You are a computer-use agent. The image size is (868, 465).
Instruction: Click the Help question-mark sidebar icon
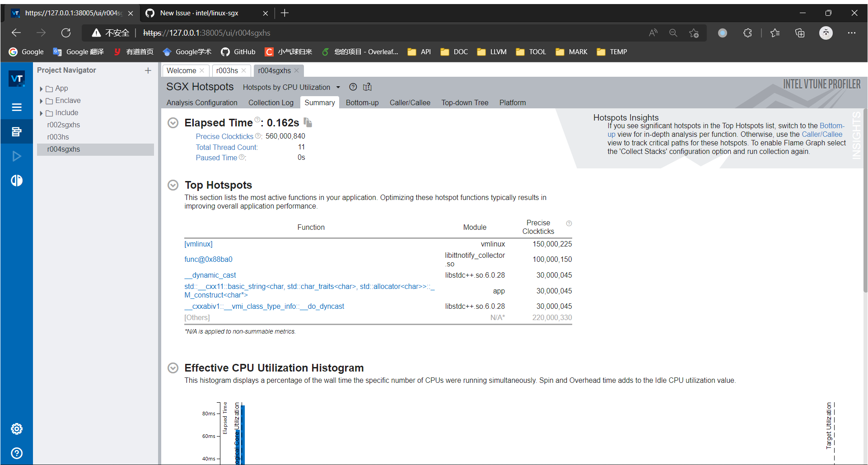[17, 453]
